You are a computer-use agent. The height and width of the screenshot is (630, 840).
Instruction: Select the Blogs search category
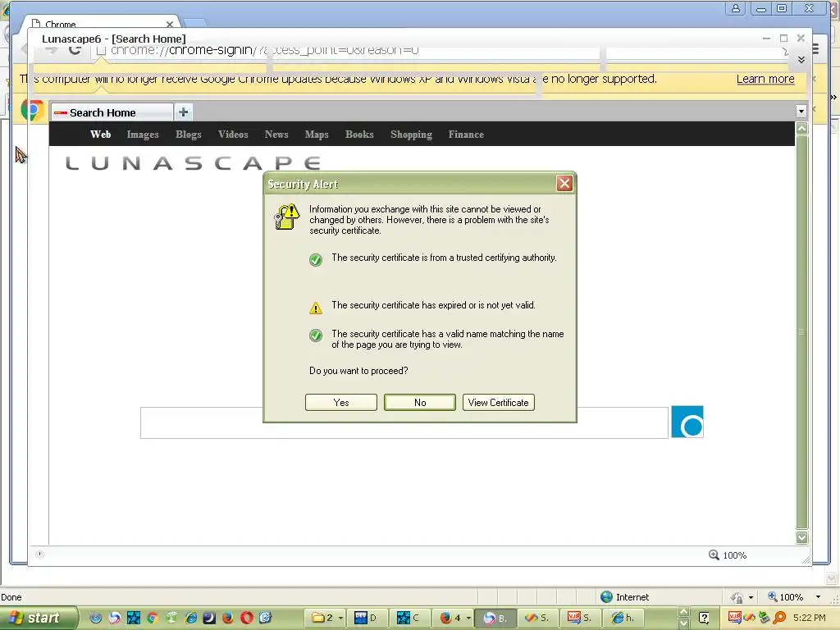point(189,135)
